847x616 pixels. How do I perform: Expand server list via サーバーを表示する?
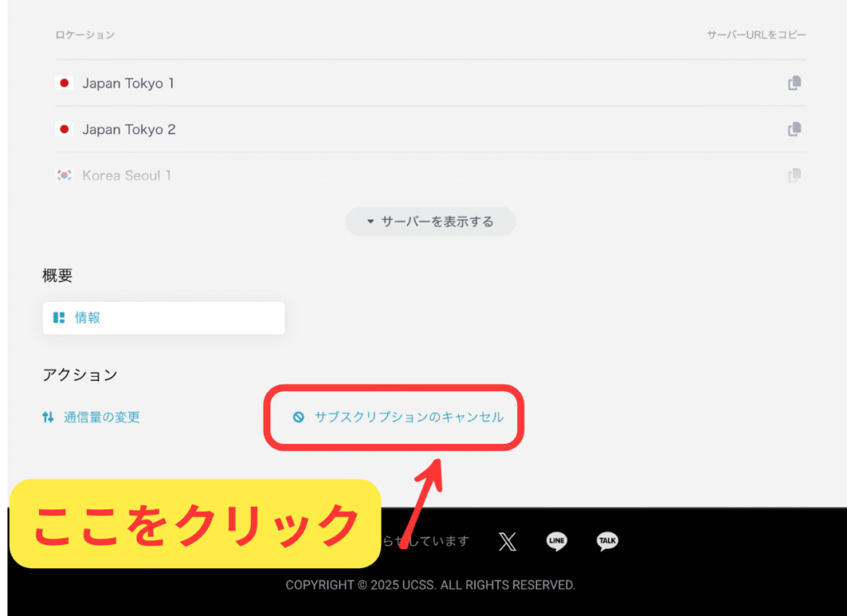[430, 222]
